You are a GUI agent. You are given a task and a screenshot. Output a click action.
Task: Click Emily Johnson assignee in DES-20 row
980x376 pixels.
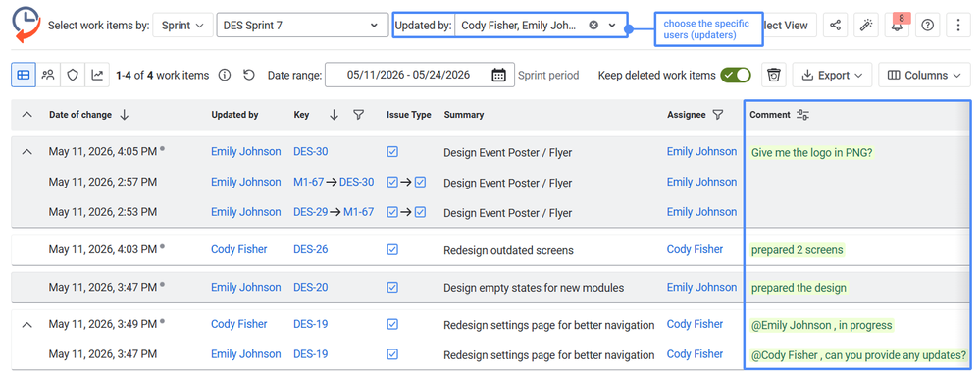[701, 288]
